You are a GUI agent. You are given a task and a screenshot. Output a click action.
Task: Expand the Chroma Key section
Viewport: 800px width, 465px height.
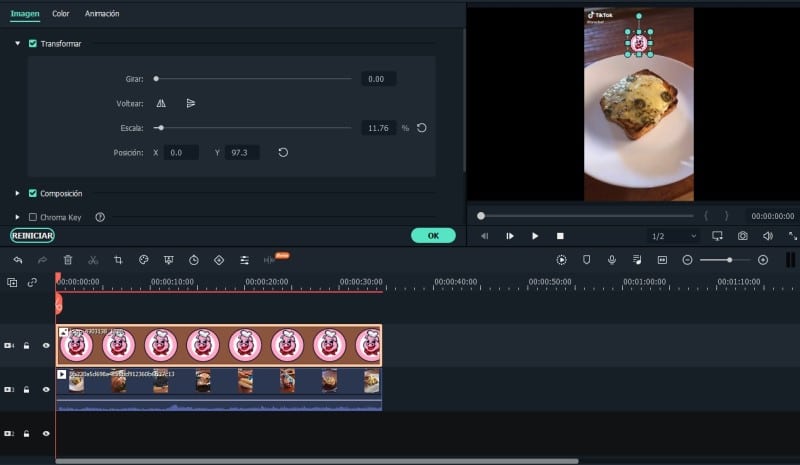17,217
